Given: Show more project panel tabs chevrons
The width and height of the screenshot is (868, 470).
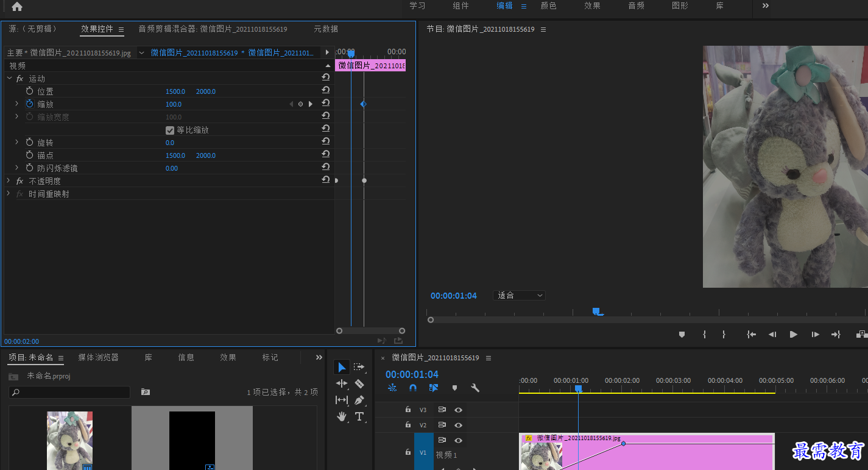Looking at the screenshot, I should tap(319, 357).
